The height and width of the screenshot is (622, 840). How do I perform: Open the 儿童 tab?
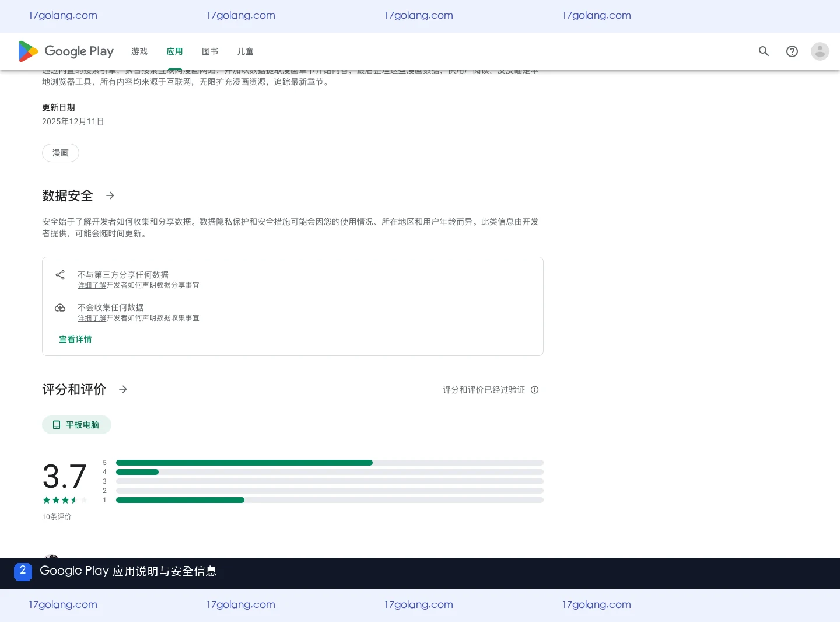click(x=245, y=51)
